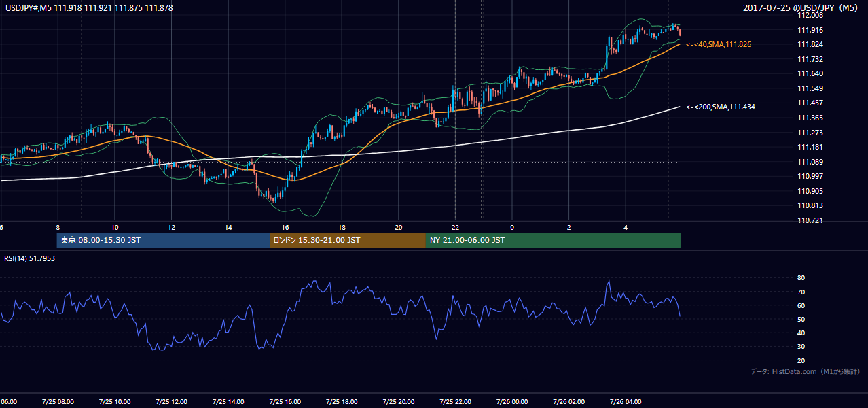This screenshot has height=408, width=868.
Task: Click price level 111.365 on the axis
Action: click(x=810, y=118)
